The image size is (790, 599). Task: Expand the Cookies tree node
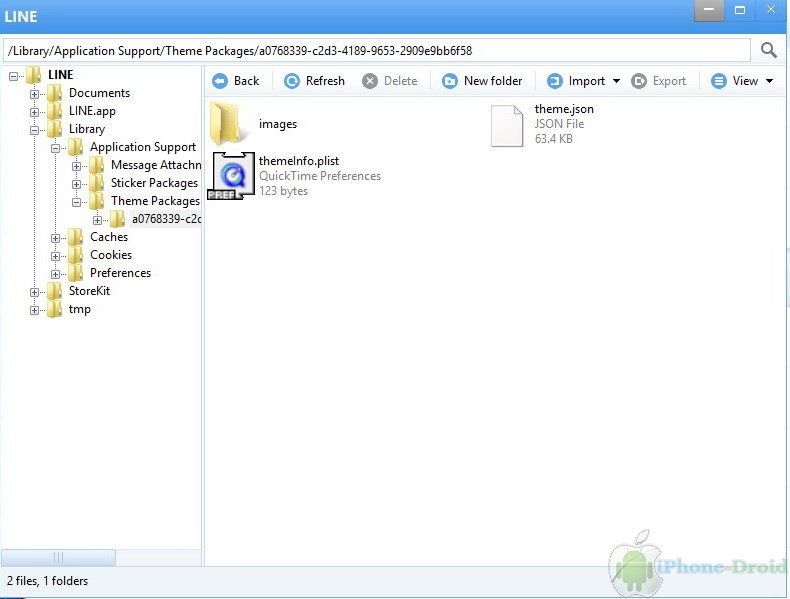click(55, 256)
